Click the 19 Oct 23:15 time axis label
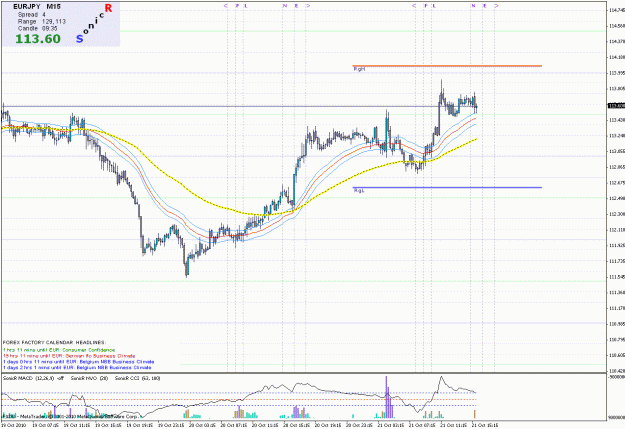Viewport: 625px width, 429px height. point(171,425)
